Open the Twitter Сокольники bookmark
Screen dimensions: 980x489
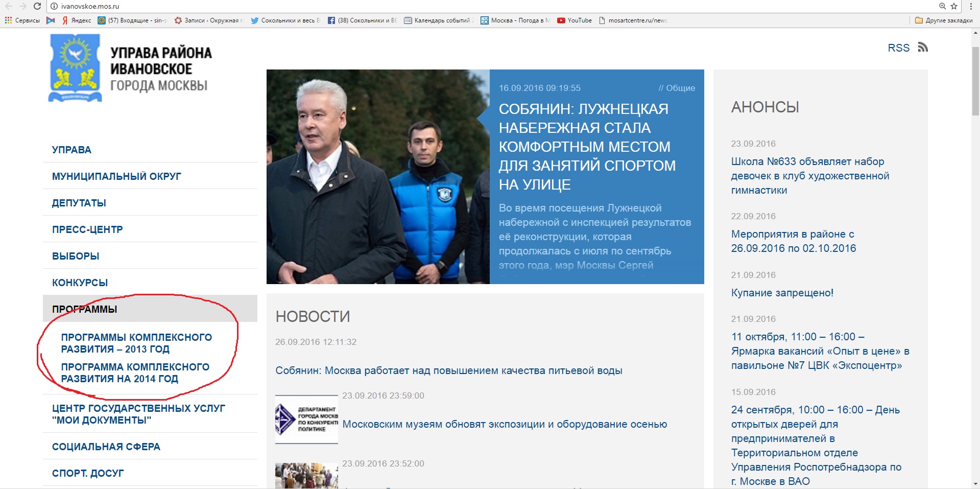click(285, 20)
